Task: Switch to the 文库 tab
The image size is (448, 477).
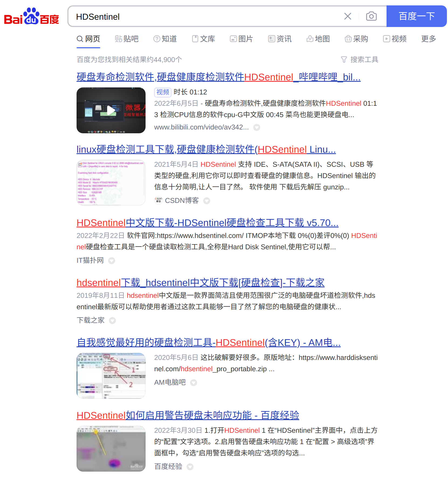Action: click(x=203, y=39)
